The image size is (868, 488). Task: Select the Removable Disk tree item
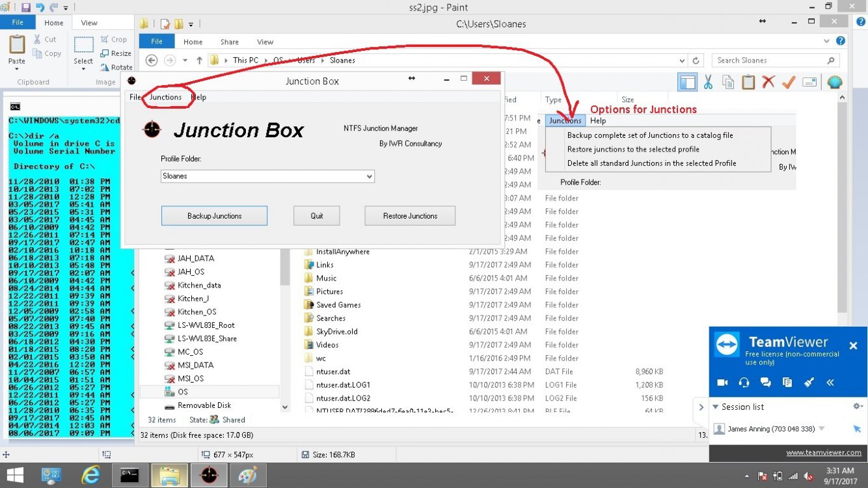(x=204, y=405)
